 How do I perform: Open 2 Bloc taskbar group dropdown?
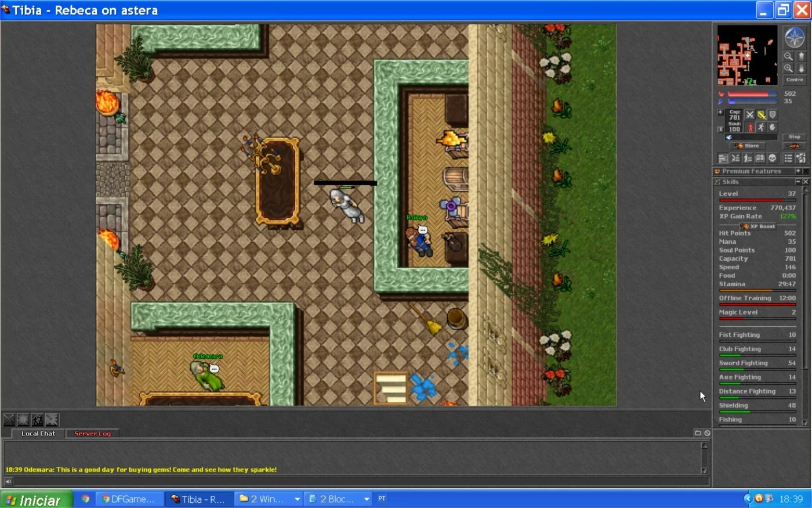pyautogui.click(x=366, y=499)
